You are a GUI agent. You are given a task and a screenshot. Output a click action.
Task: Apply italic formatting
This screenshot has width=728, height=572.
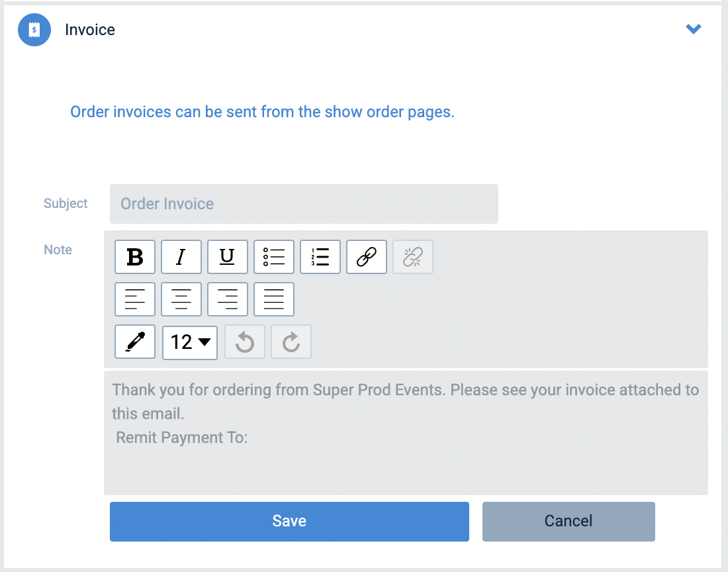(181, 257)
